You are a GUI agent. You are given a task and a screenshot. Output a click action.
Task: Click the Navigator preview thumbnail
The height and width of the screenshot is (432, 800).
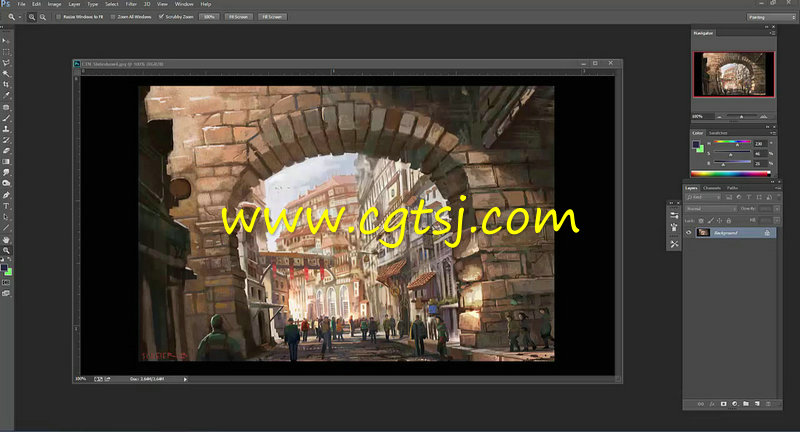click(734, 75)
